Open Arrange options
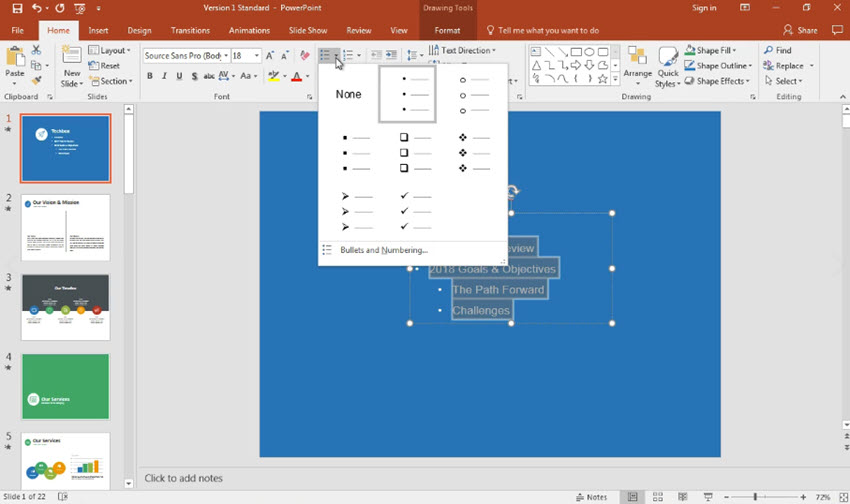Viewport: 850px width, 504px height. 638,66
